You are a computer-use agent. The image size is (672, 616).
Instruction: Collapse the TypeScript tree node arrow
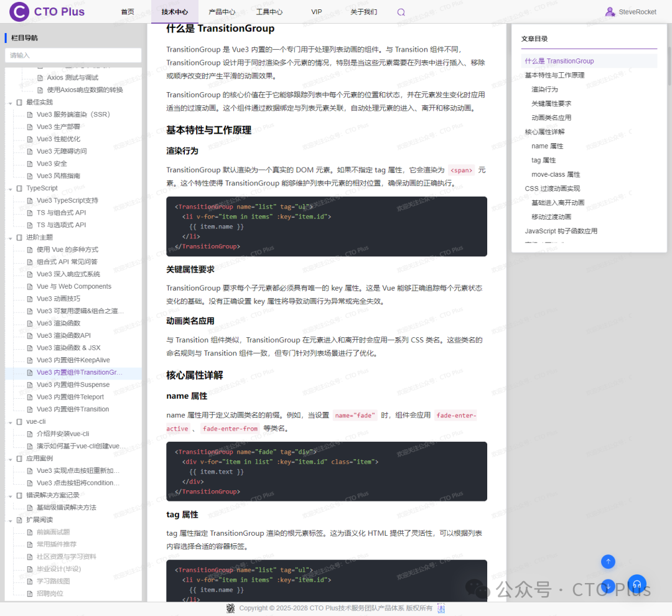(11, 189)
